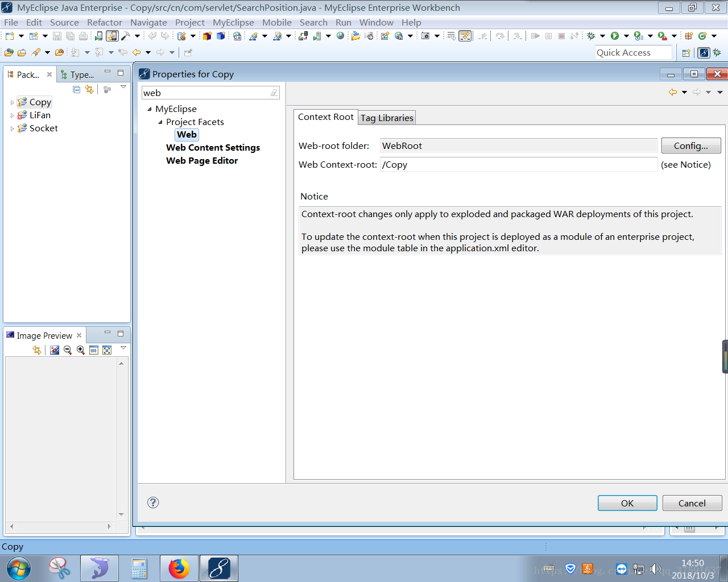The height and width of the screenshot is (582, 728).
Task: Select the Context Root tab
Action: (x=326, y=117)
